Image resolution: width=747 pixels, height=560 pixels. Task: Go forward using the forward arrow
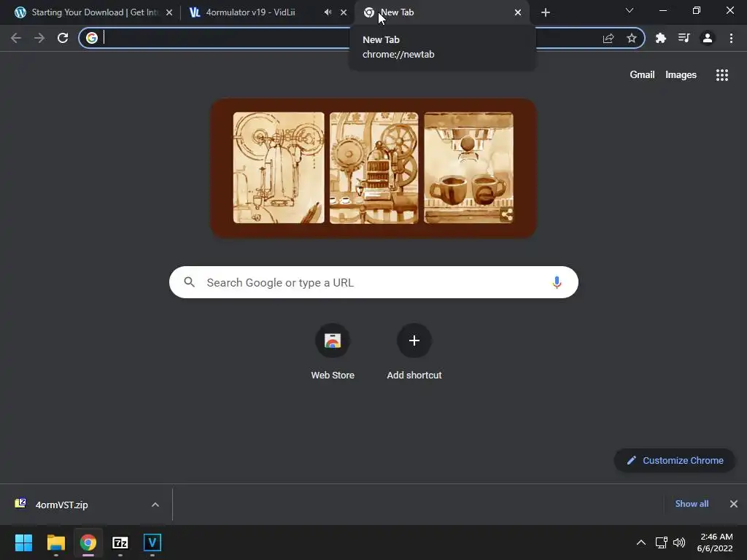point(39,38)
